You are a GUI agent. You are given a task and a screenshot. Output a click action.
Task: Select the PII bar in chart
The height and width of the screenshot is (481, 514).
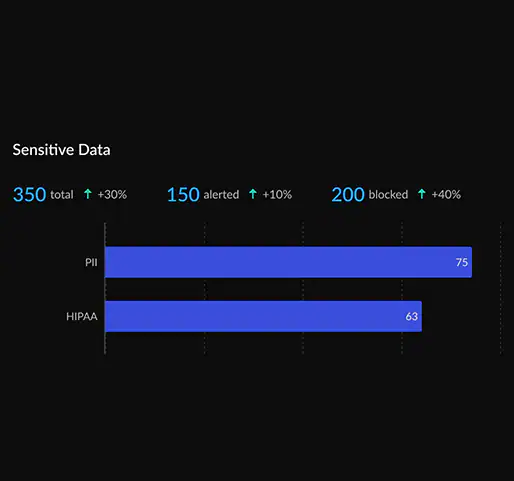288,262
